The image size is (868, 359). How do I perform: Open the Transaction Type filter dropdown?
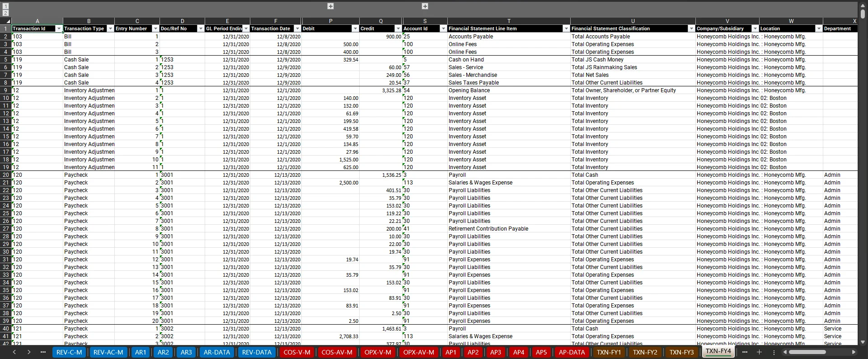tap(110, 28)
